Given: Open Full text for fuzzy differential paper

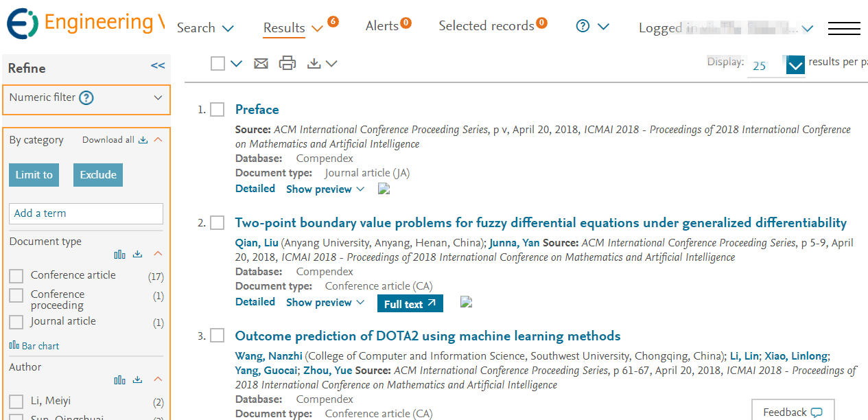Looking at the screenshot, I should coord(410,303).
